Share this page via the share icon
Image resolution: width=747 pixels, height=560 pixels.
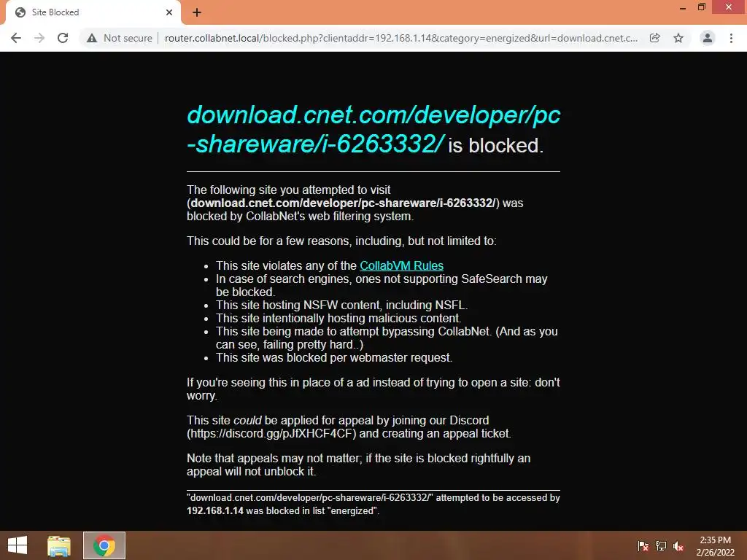click(654, 38)
